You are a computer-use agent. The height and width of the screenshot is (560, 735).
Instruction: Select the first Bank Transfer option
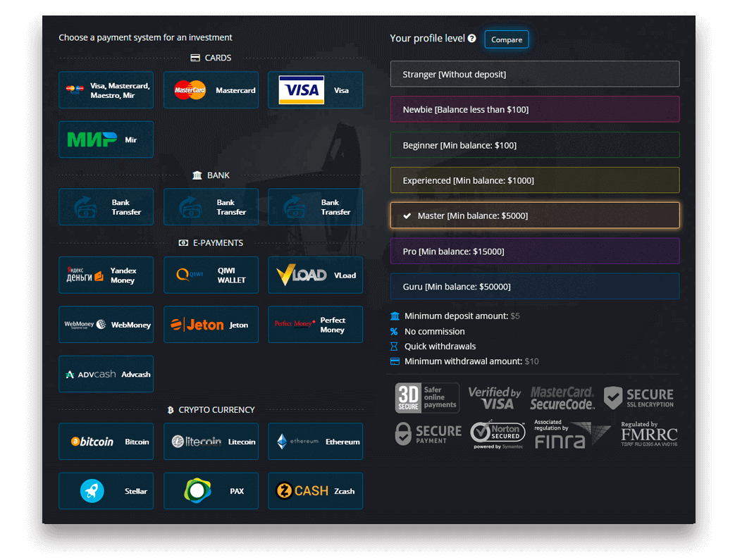(106, 206)
